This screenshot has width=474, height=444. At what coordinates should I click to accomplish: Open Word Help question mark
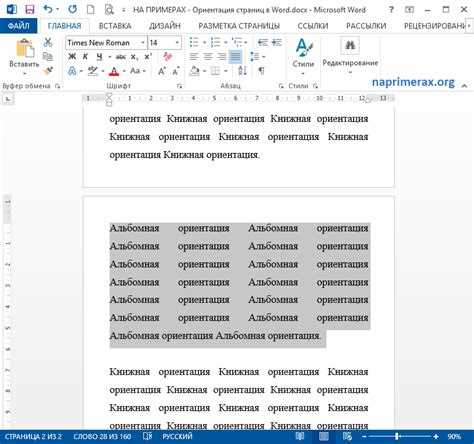[391, 10]
